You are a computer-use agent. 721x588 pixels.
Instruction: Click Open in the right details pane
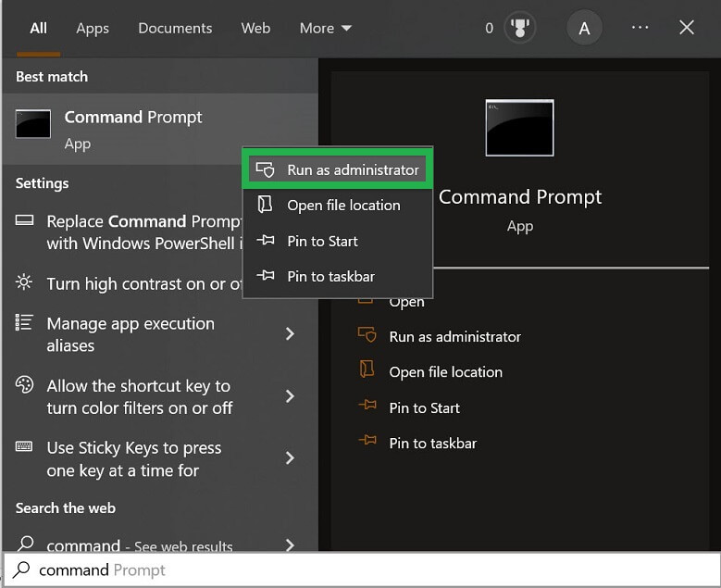[x=406, y=302]
